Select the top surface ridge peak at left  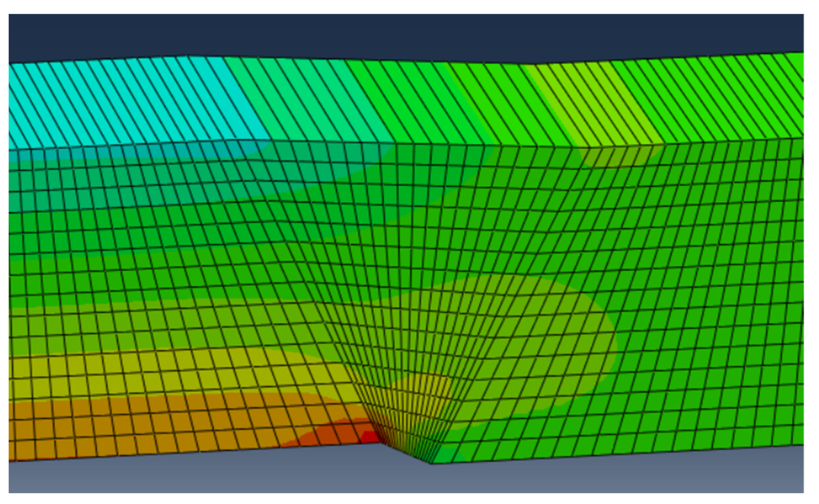click(x=187, y=56)
